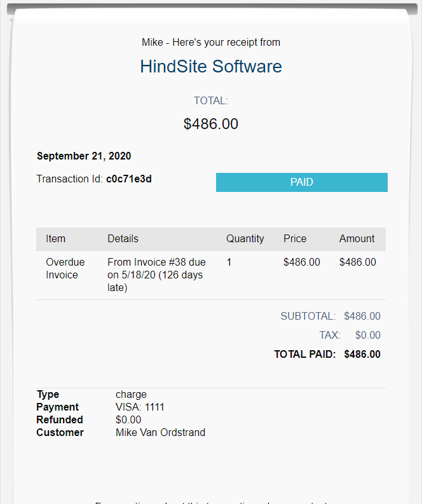422x504 pixels.
Task: Click the Amount column header
Action: (357, 239)
